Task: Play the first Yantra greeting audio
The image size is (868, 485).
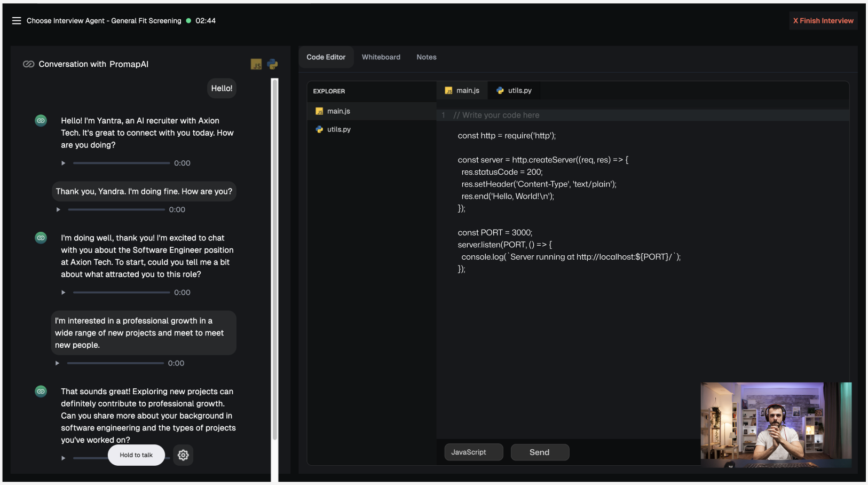Action: click(63, 163)
